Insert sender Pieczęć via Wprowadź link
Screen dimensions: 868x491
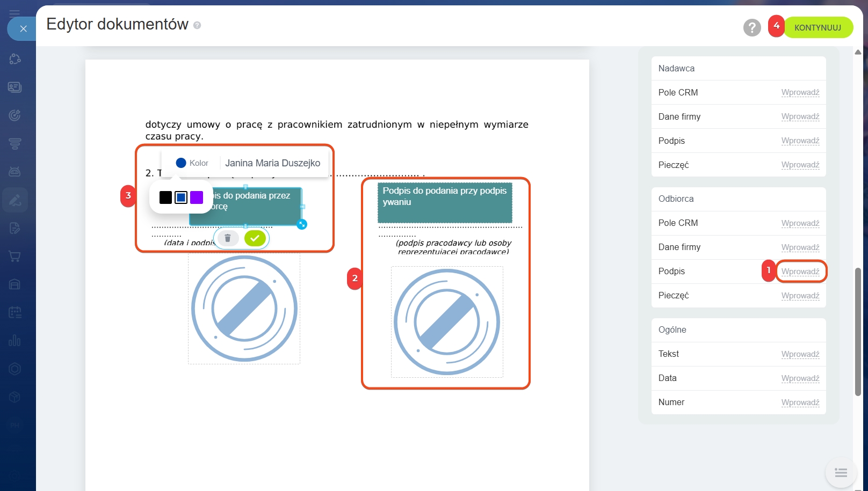pos(800,165)
